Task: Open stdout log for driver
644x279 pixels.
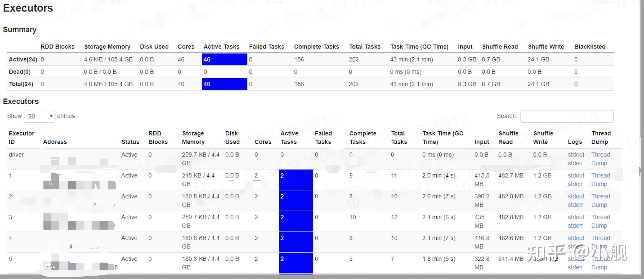Action: point(576,155)
